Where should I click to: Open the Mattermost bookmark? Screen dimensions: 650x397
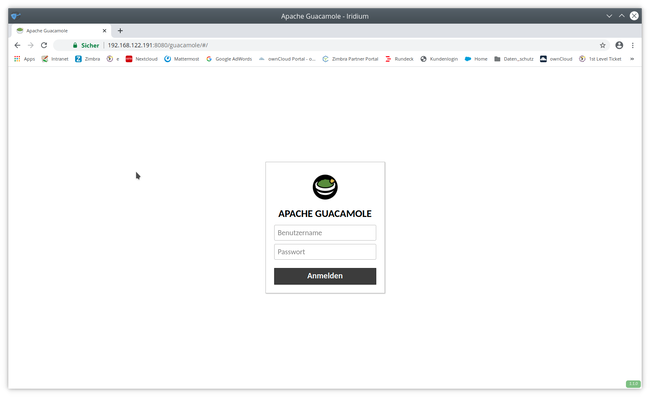tap(182, 59)
